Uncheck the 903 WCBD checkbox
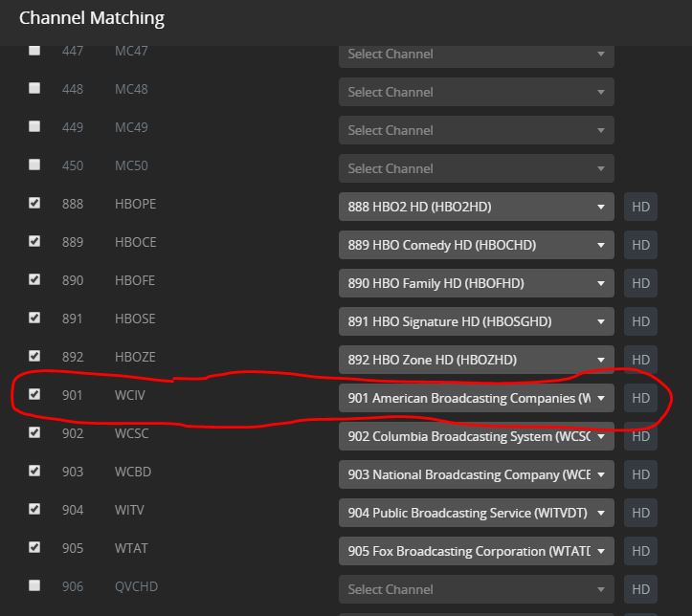 pos(34,471)
